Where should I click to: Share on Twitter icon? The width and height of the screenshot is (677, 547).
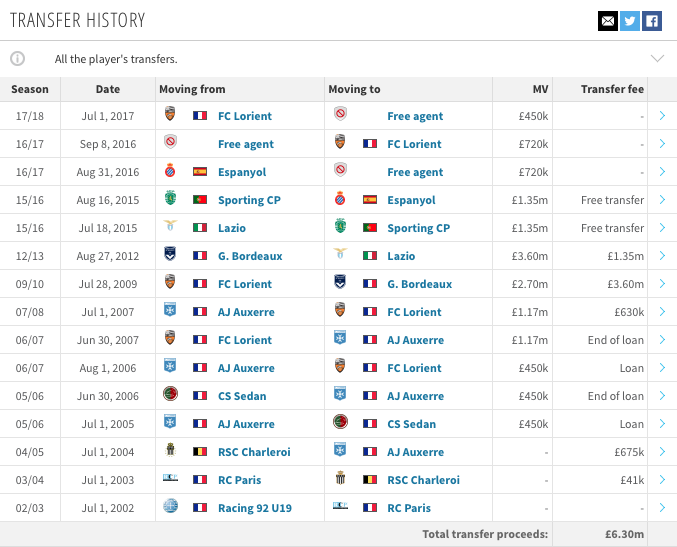(x=630, y=21)
